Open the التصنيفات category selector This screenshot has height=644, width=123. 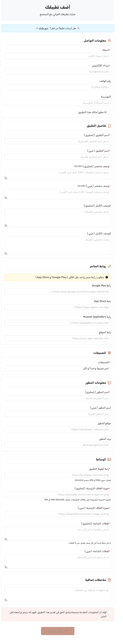click(x=58, y=368)
